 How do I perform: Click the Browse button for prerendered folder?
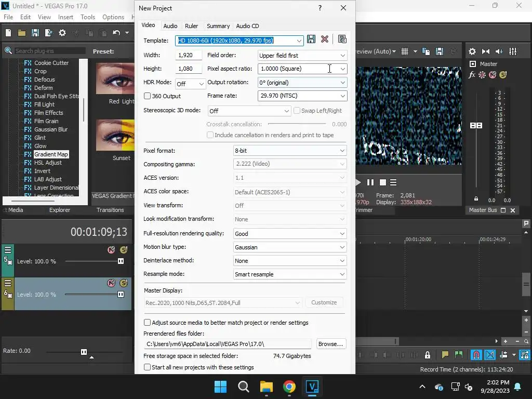331,344
